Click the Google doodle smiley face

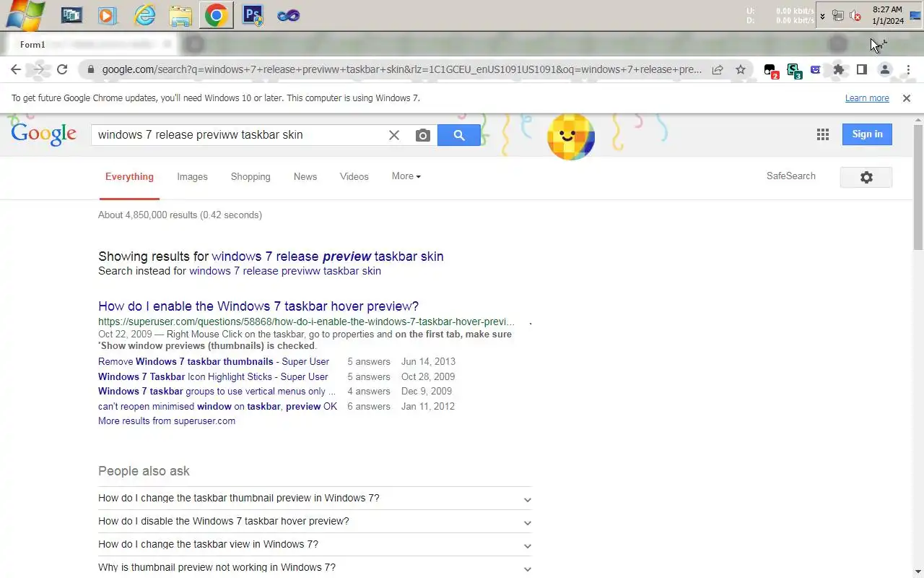pos(571,136)
